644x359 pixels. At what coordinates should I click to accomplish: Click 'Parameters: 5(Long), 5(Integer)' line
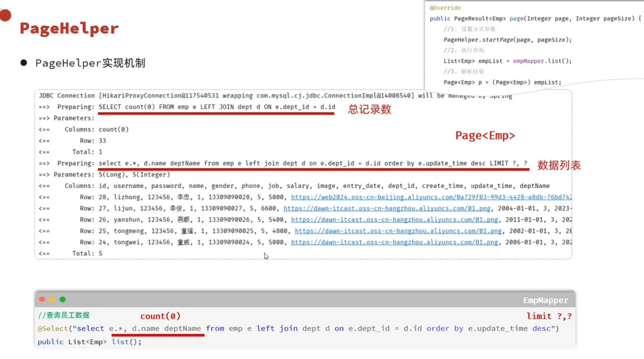pos(104,174)
